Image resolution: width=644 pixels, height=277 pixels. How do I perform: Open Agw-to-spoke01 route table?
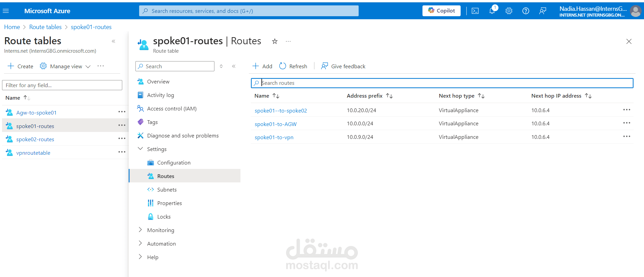(36, 112)
